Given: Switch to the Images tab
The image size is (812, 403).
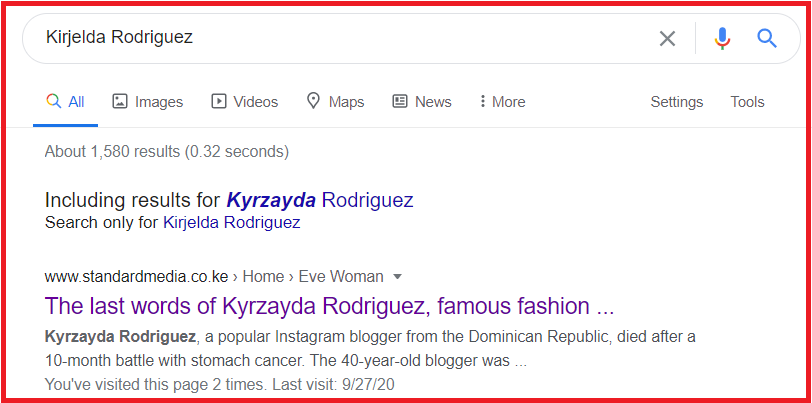Looking at the screenshot, I should [148, 102].
